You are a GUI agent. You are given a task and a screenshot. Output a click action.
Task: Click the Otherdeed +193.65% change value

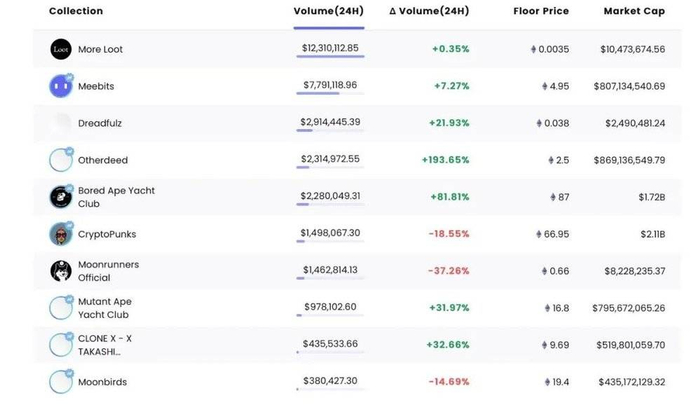445,160
